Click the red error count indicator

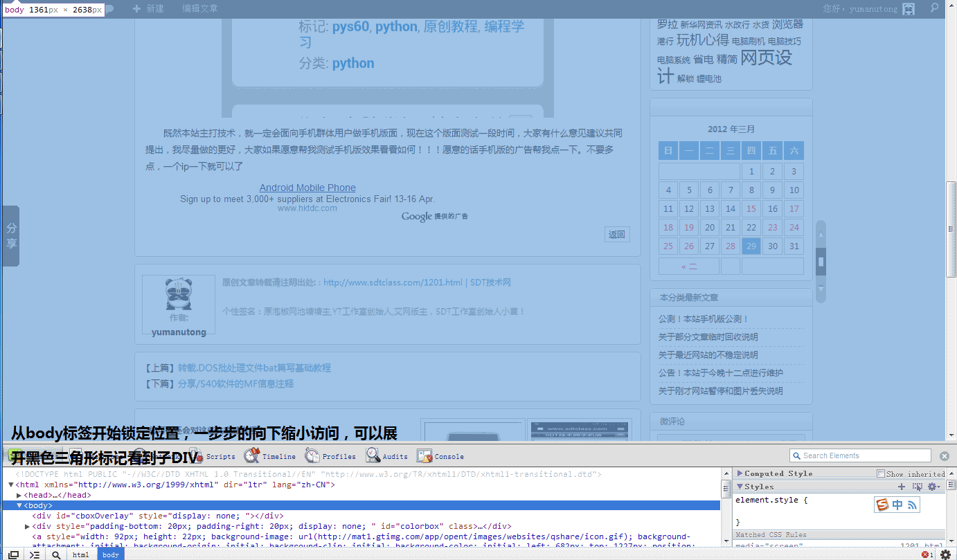click(927, 554)
